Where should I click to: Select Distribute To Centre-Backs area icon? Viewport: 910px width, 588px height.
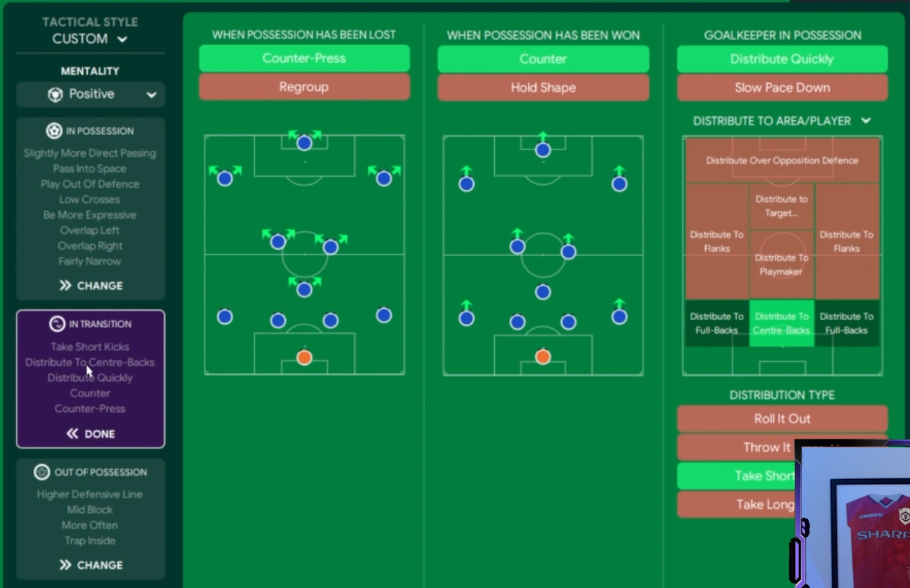(x=781, y=323)
